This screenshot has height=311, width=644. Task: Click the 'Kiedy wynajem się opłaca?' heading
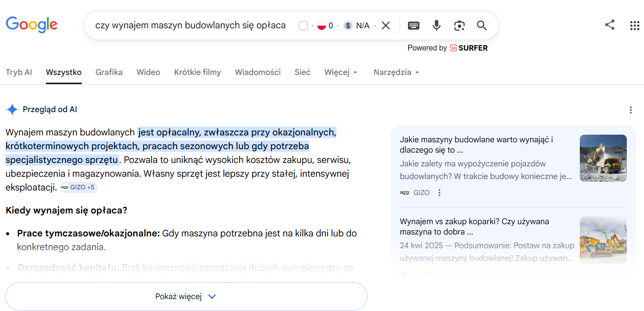coord(66,210)
